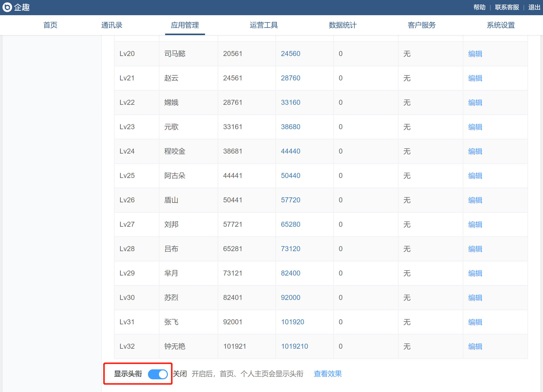Open 运营工具 menu

coord(264,25)
